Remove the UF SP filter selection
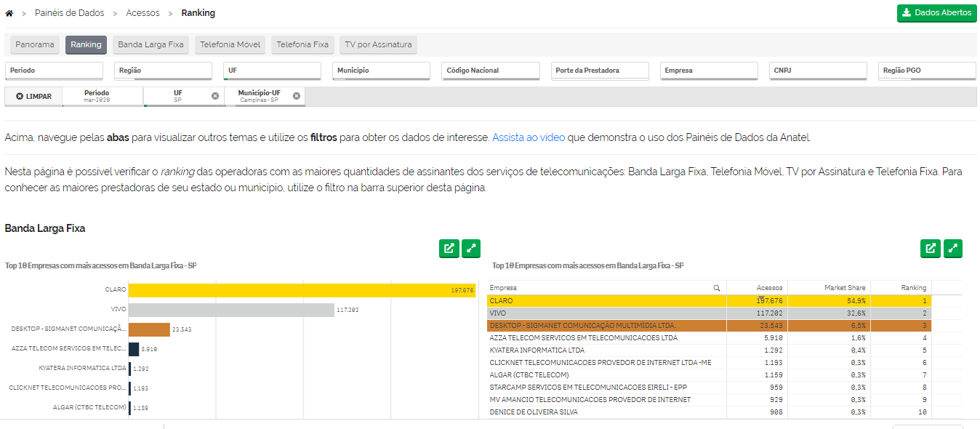This screenshot has height=429, width=980. click(x=215, y=96)
